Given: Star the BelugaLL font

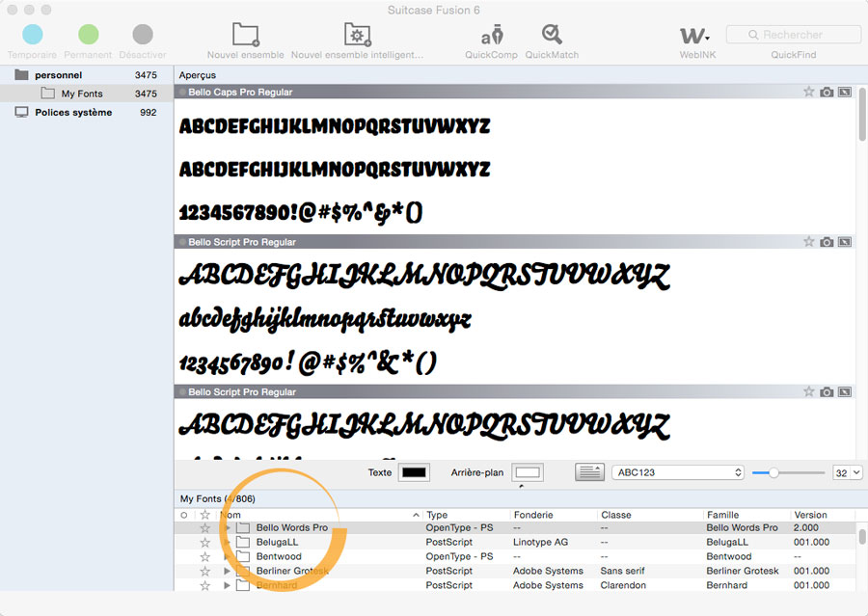Looking at the screenshot, I should tap(204, 543).
